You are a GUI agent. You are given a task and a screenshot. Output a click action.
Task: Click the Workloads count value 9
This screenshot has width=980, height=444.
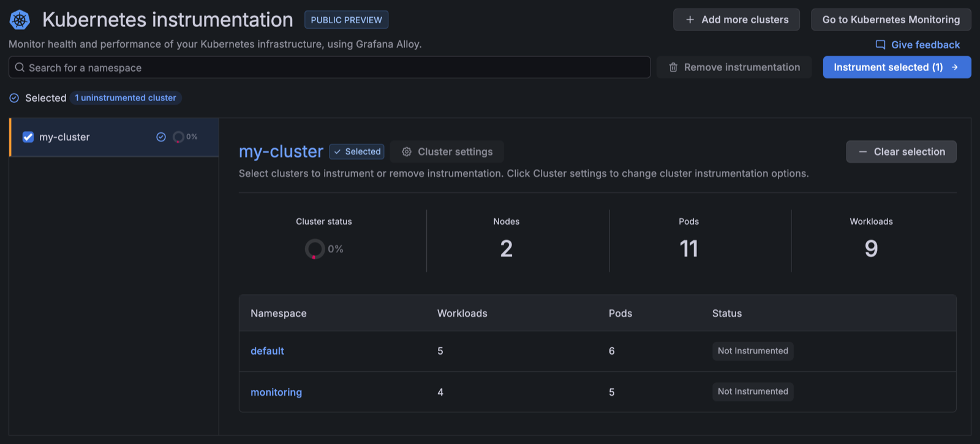click(871, 249)
